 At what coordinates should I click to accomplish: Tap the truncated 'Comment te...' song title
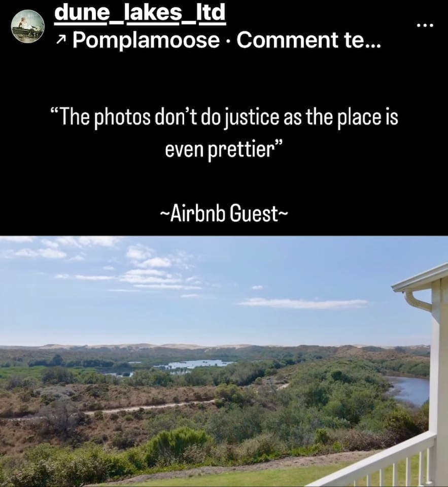tap(308, 40)
